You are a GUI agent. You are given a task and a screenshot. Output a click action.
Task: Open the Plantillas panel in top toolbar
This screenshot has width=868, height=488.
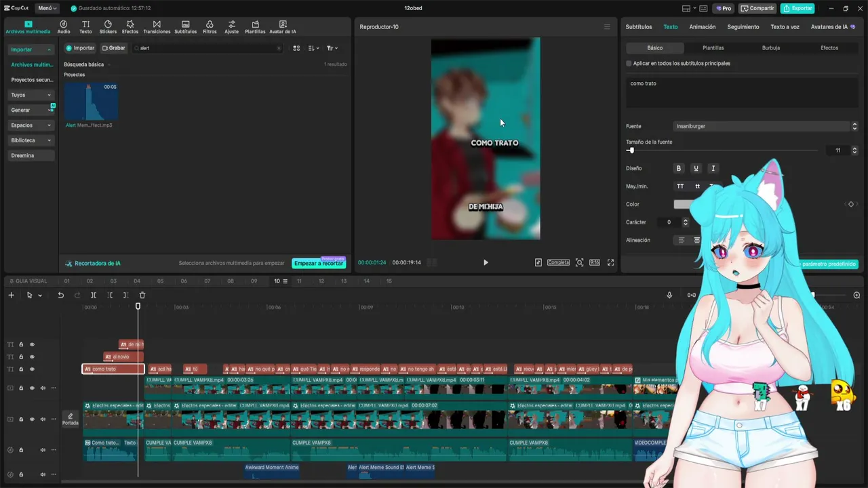(255, 27)
